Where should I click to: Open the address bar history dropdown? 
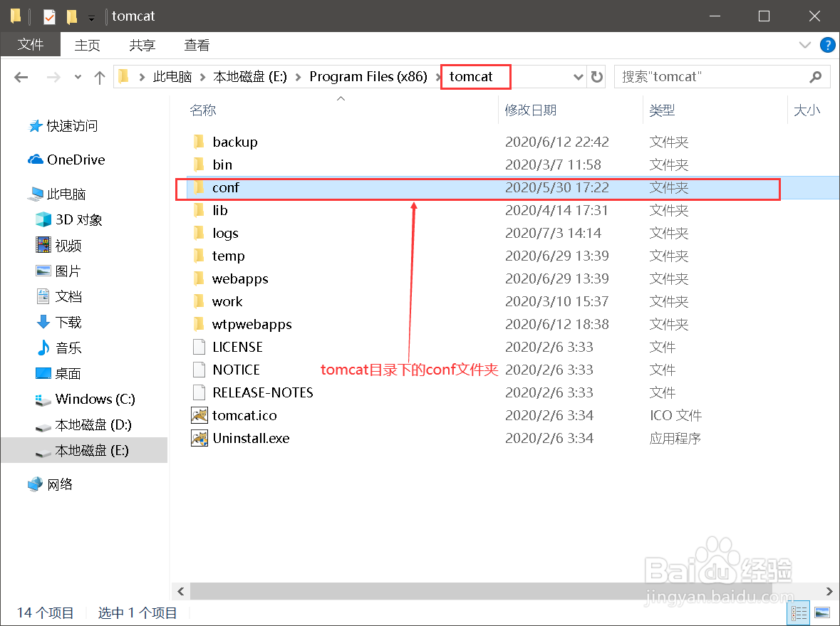[x=578, y=77]
